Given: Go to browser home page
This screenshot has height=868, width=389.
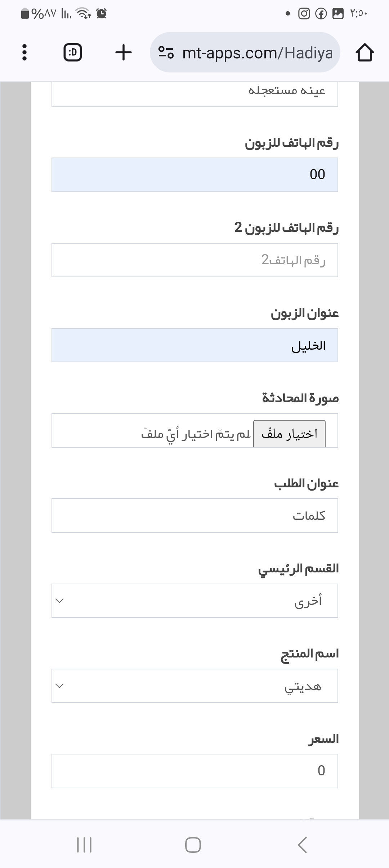Looking at the screenshot, I should (365, 53).
